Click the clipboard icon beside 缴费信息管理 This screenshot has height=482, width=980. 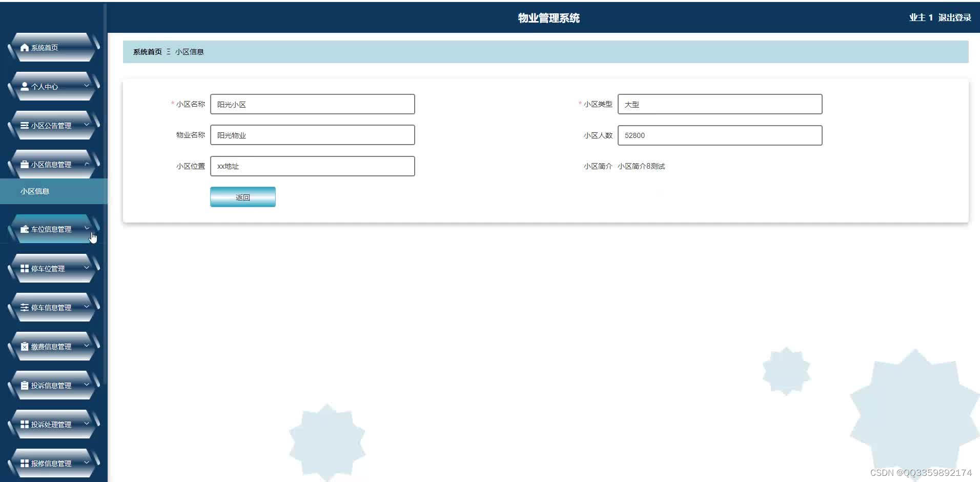point(25,347)
